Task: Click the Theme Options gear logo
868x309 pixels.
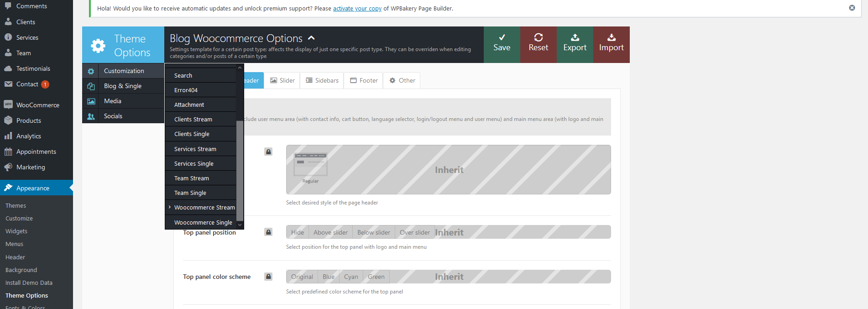Action: pyautogui.click(x=98, y=46)
